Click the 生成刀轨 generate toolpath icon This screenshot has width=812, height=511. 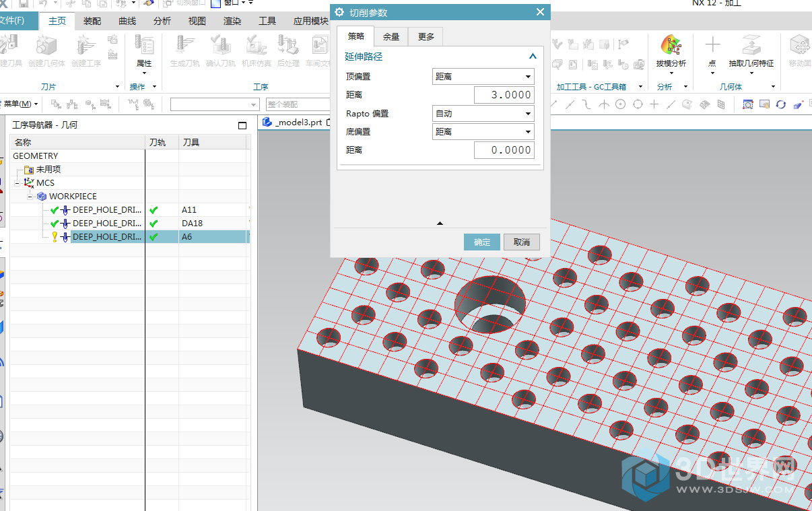pyautogui.click(x=184, y=52)
